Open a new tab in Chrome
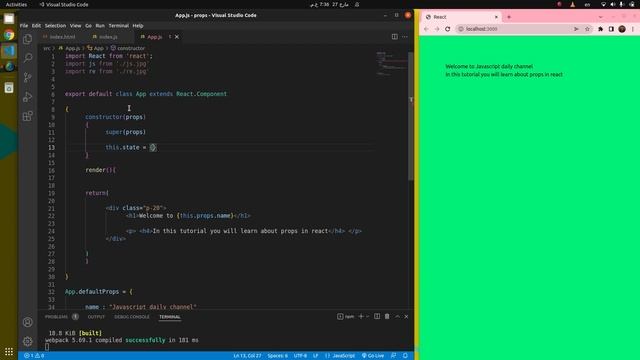Screen dimensions: 640x360 click(x=509, y=17)
